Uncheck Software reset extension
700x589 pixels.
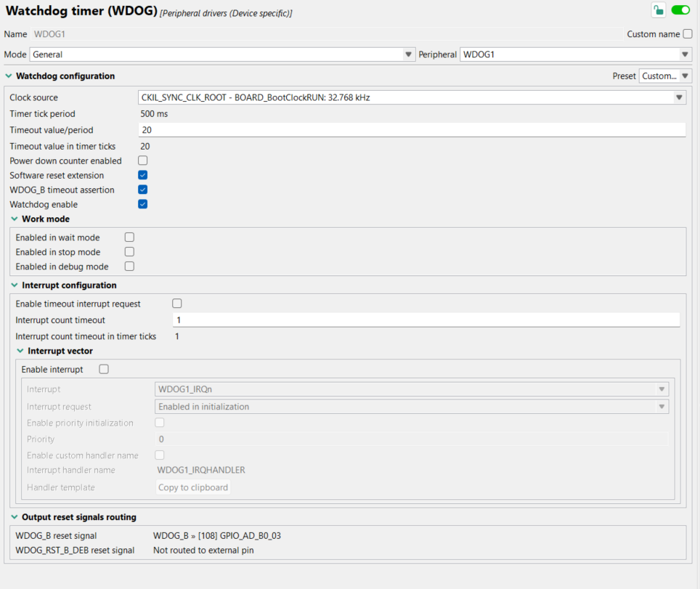pyautogui.click(x=142, y=175)
